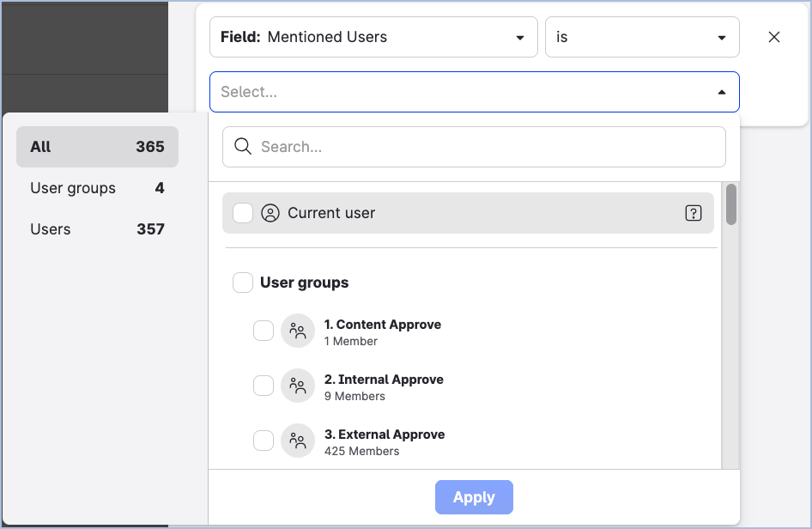Enable the 2. Internal Approve checkbox

click(x=264, y=386)
